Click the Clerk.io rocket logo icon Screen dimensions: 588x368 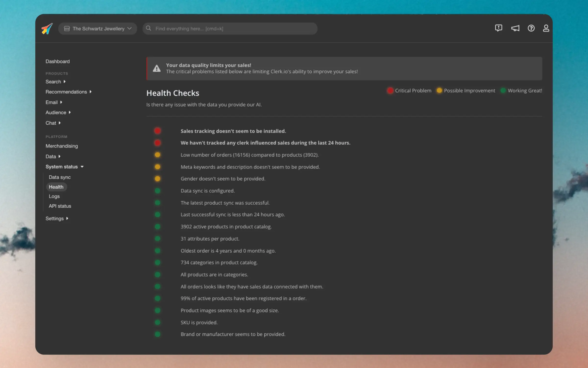coord(46,28)
